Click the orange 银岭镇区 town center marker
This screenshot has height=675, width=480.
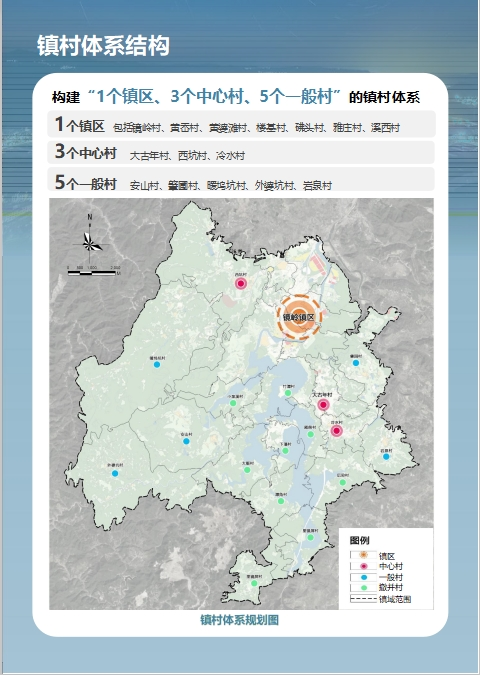point(299,317)
